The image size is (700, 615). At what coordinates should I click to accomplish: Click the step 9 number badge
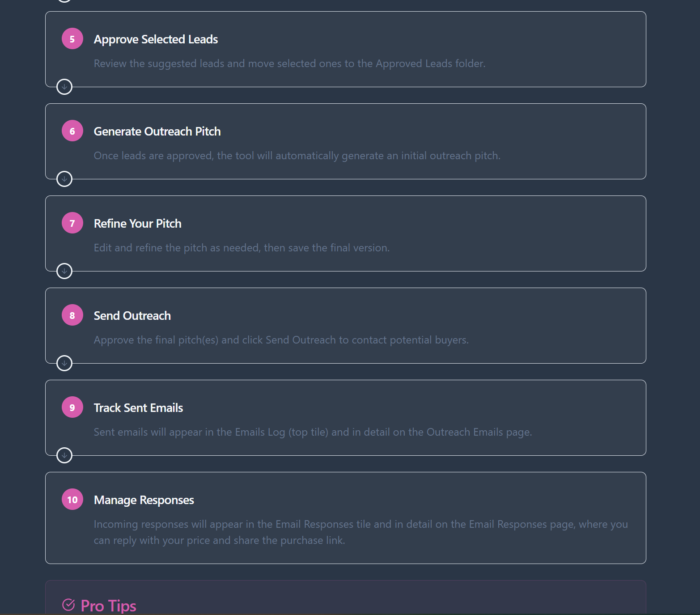point(72,407)
